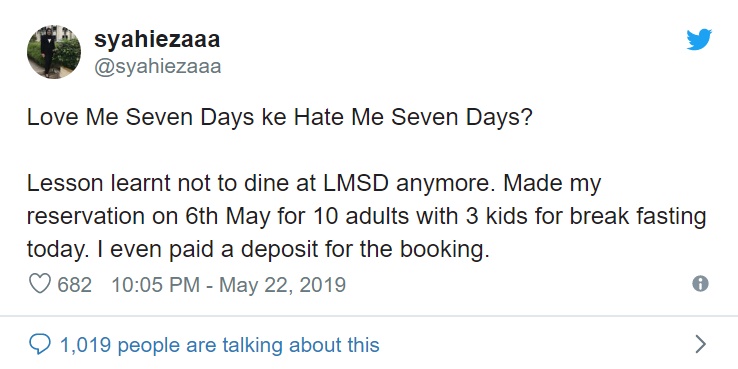Click the word "LMSD" in the tweet
This screenshot has height=369, width=738.
point(357,183)
